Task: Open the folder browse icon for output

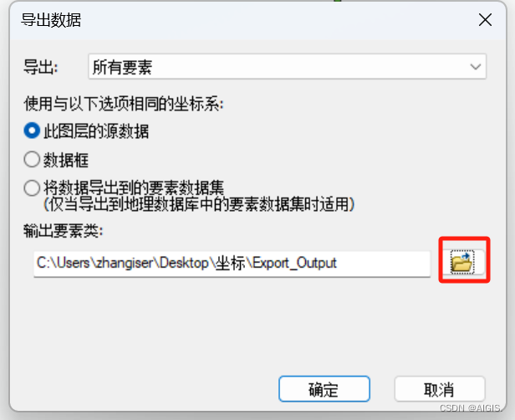Action: (463, 262)
